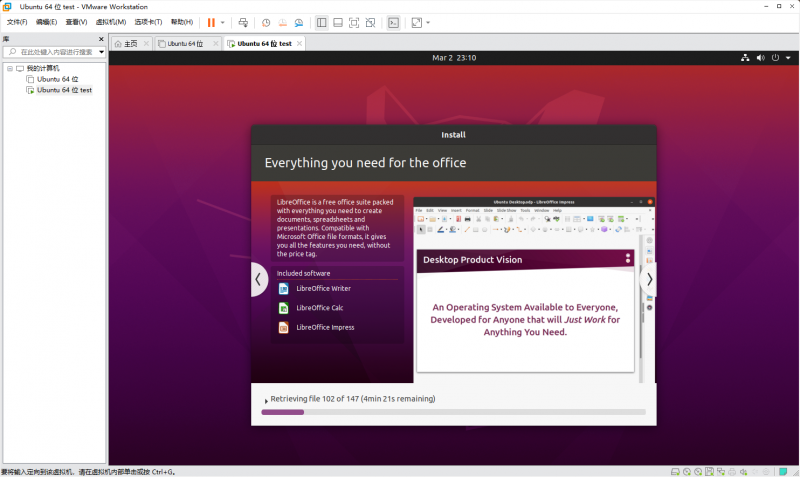Click the installation progress bar
This screenshot has height=477, width=800.
pos(453,412)
